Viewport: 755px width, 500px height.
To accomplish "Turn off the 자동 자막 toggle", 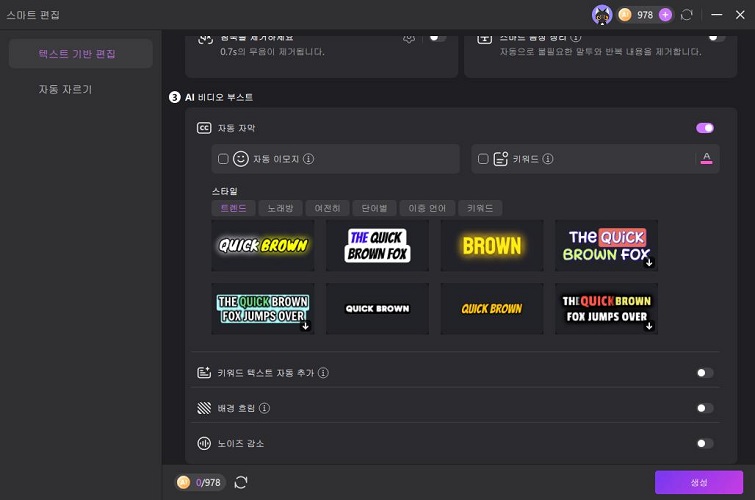I will pos(705,128).
